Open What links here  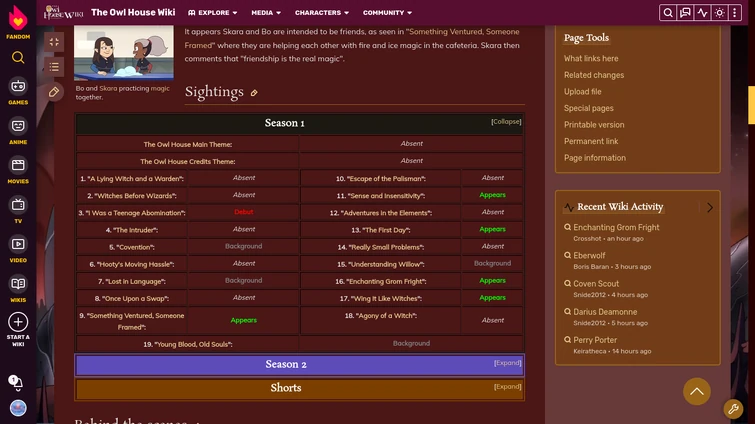point(591,59)
